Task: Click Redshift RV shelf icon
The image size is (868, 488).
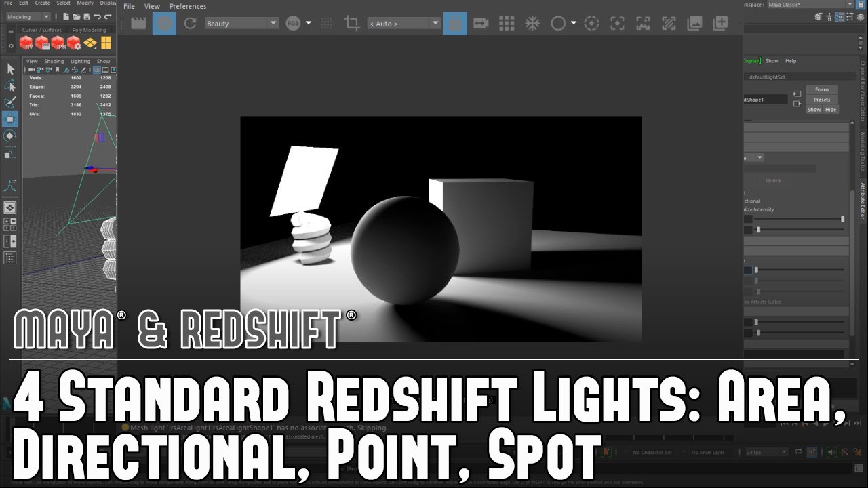Action: tap(26, 43)
